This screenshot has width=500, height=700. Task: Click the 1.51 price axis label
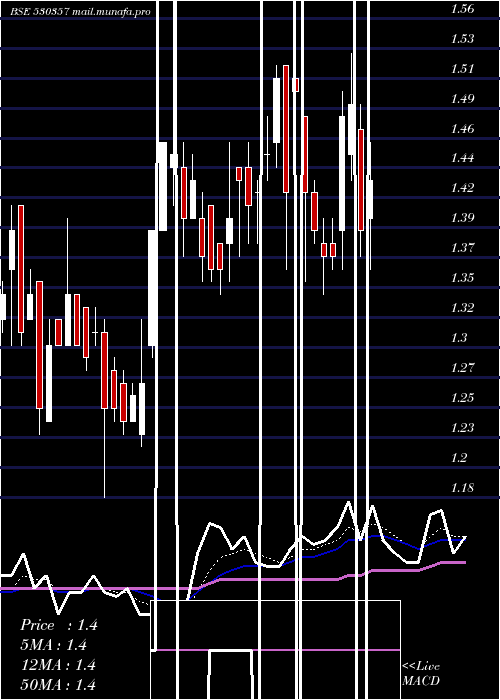462,68
